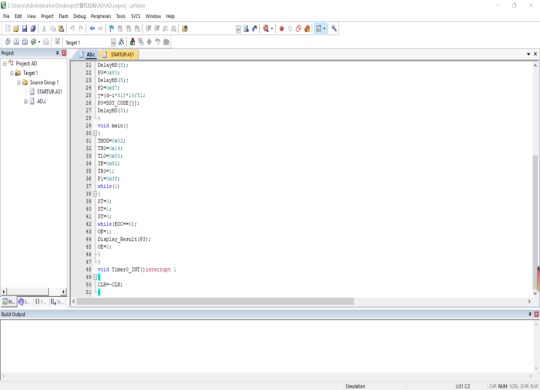540x390 pixels.
Task: Rebuild all target files
Action: pyautogui.click(x=25, y=42)
